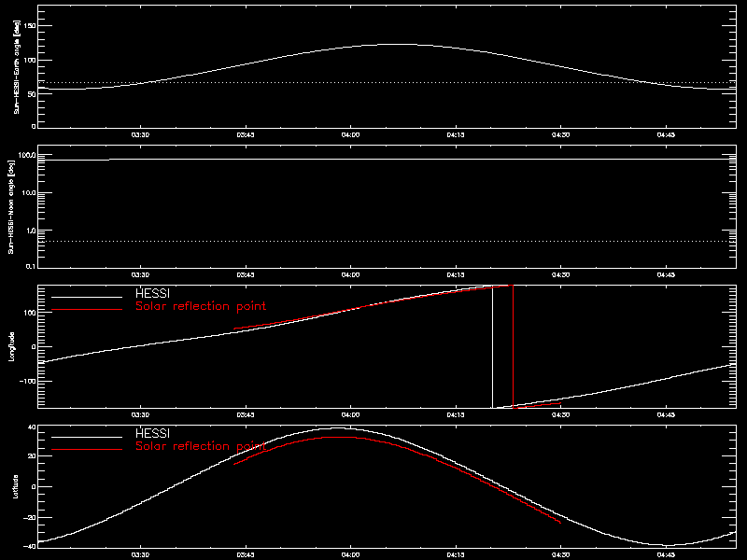The image size is (747, 560).
Task: Click the Longitude axis title
Action: [11, 346]
